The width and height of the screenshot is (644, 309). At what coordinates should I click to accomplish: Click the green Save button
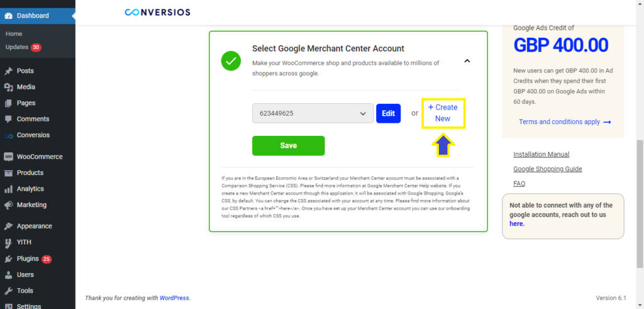click(x=288, y=146)
